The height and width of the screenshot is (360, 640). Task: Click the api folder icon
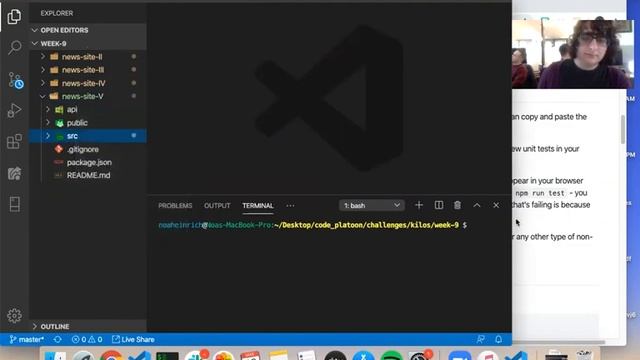[x=59, y=109]
